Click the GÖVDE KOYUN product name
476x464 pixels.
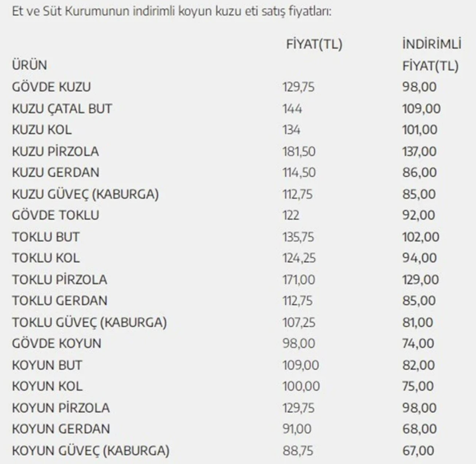coord(57,344)
